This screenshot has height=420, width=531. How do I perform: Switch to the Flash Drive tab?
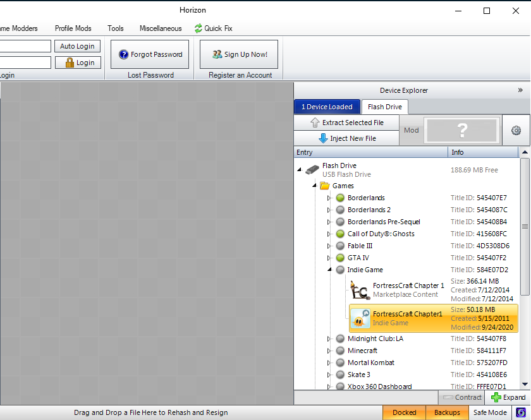point(385,107)
